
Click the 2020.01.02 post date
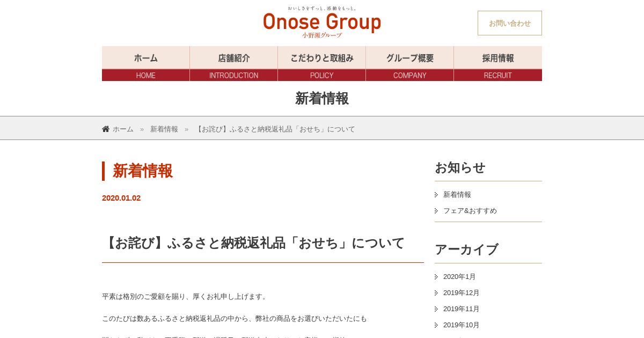click(121, 198)
